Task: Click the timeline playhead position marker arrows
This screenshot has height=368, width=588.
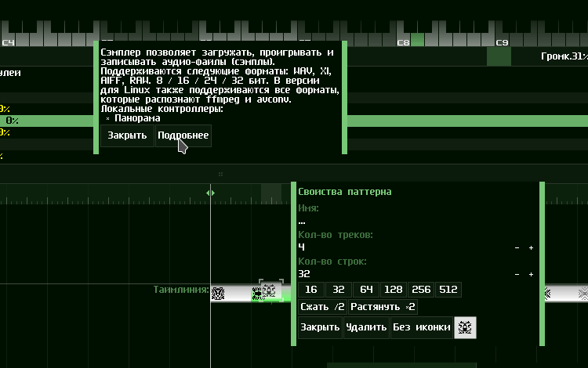Action: [210, 193]
